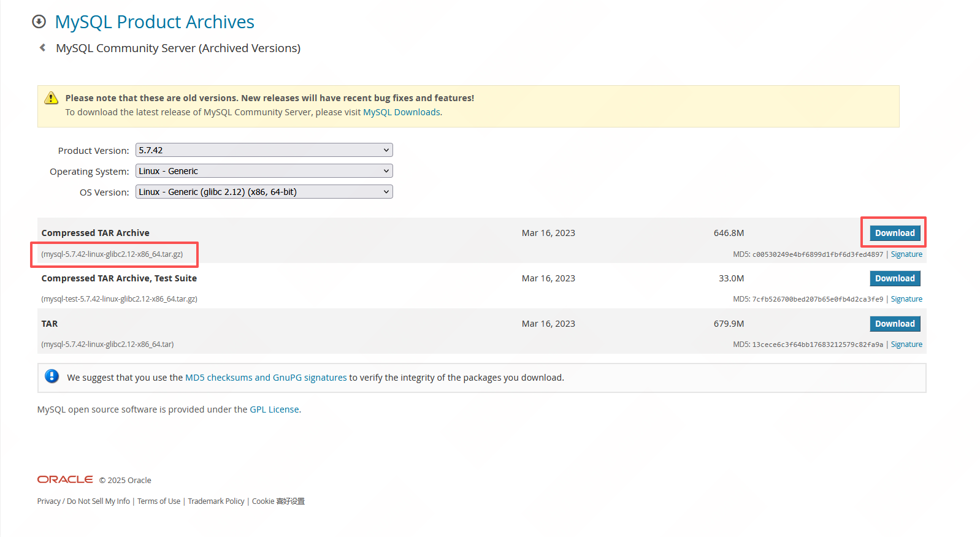Click MD5 hash c00530249e4bf6899d1fbf6d3fed4897
This screenshot has height=537, width=980.
[x=817, y=254]
